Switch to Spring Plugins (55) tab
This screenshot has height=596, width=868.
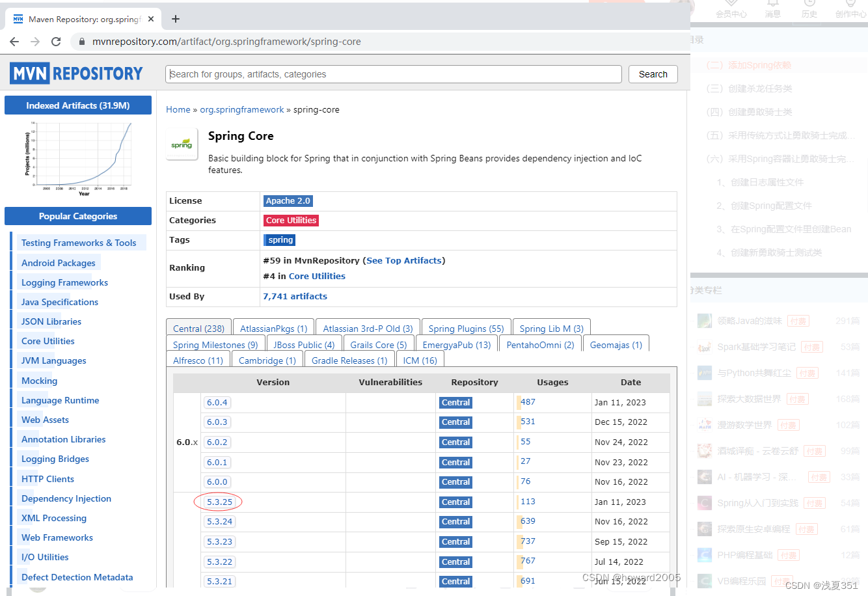click(x=466, y=329)
